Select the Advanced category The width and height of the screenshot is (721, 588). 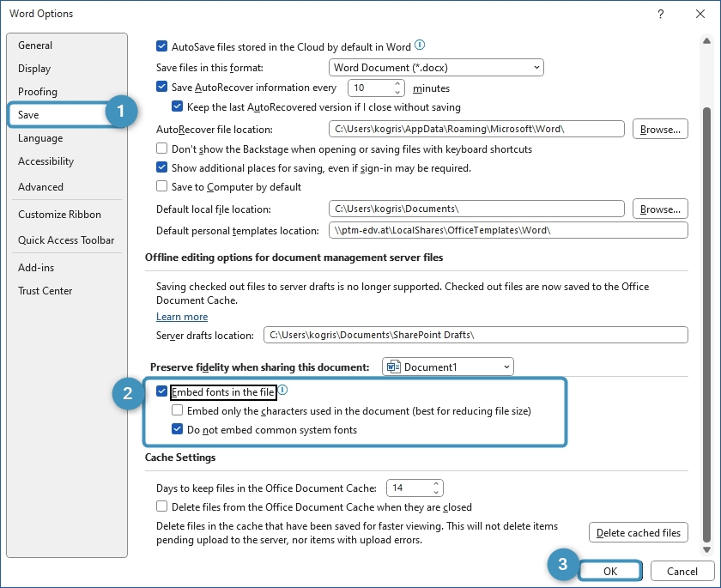(x=40, y=186)
